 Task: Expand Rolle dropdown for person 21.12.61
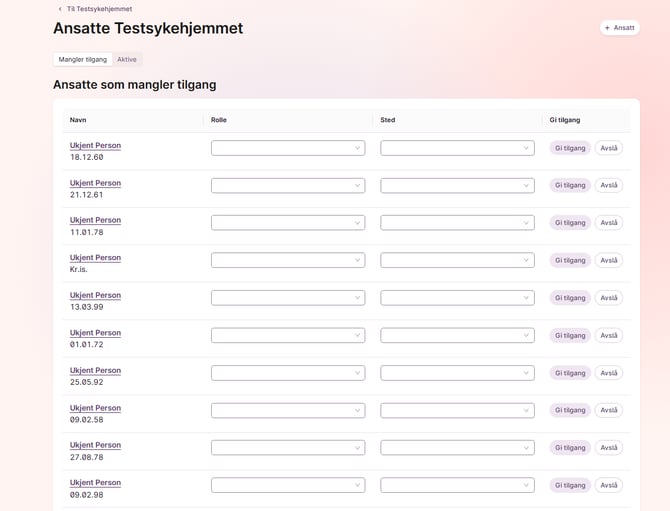click(x=288, y=185)
